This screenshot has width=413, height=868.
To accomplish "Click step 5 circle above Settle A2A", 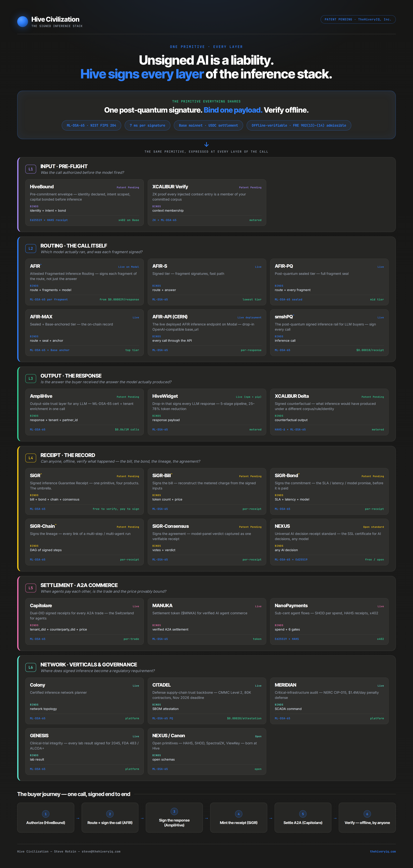I will pos(303,814).
